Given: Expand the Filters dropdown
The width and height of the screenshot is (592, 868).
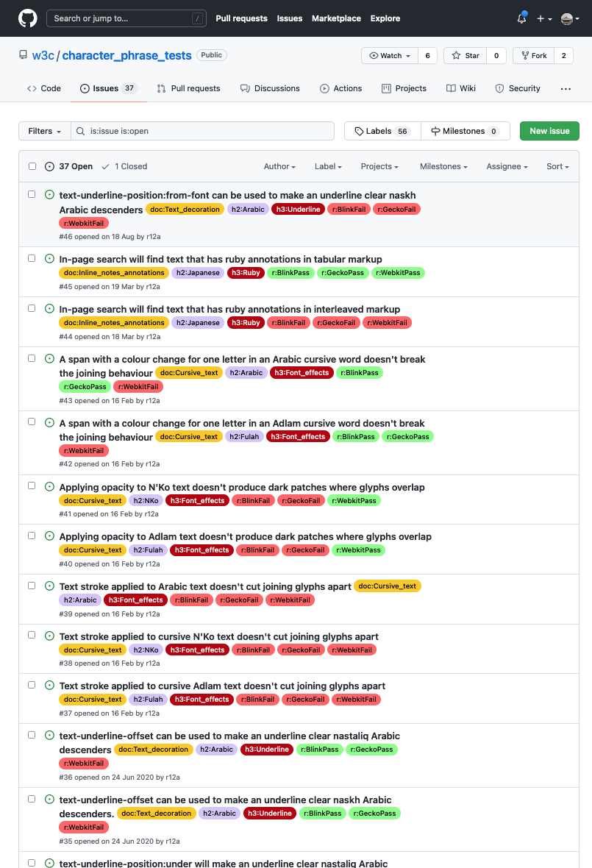Looking at the screenshot, I should pos(45,131).
